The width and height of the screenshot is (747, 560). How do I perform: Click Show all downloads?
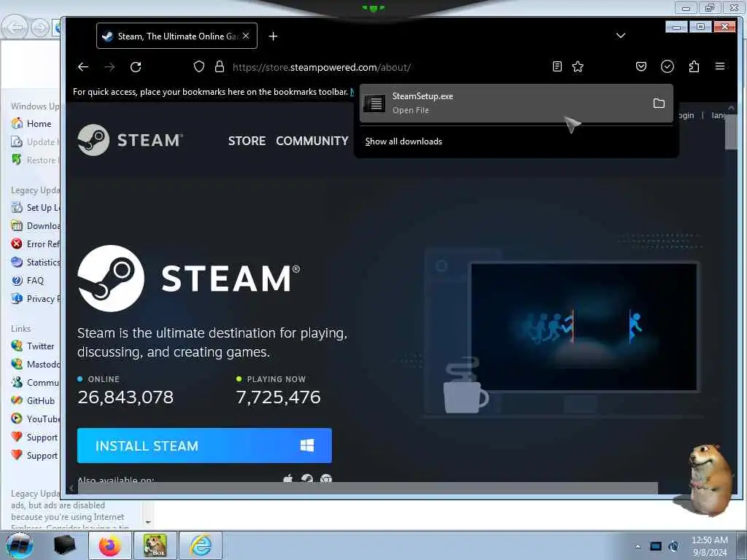403,141
